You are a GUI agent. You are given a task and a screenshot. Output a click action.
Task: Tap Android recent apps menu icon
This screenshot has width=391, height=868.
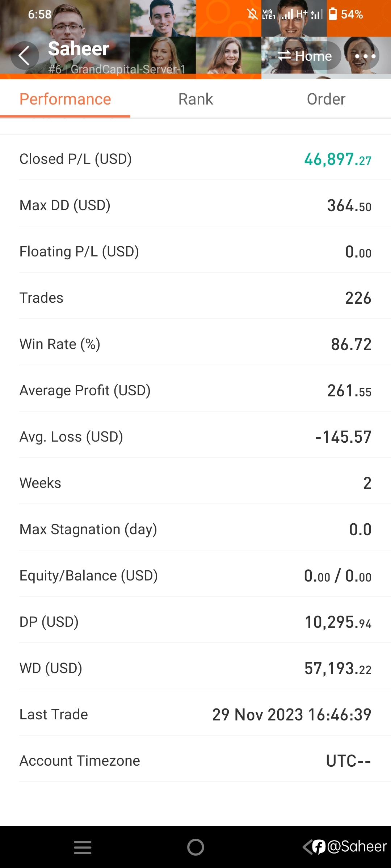pos(83,847)
